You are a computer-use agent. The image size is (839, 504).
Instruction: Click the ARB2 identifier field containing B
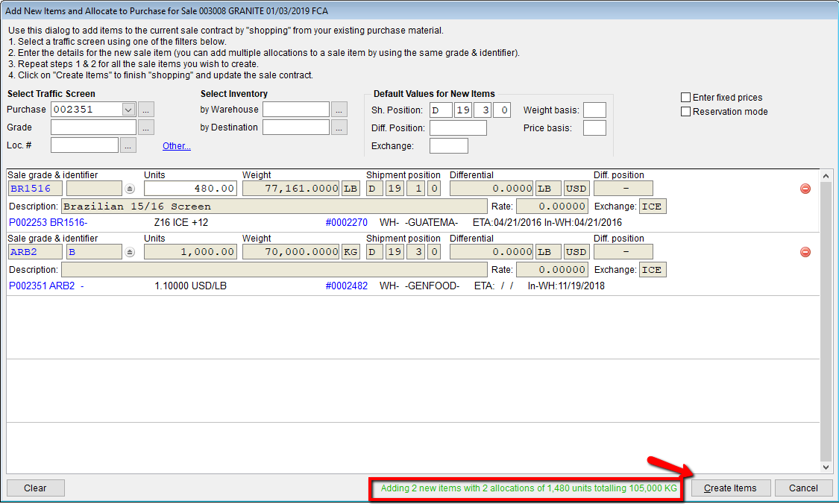pos(94,252)
